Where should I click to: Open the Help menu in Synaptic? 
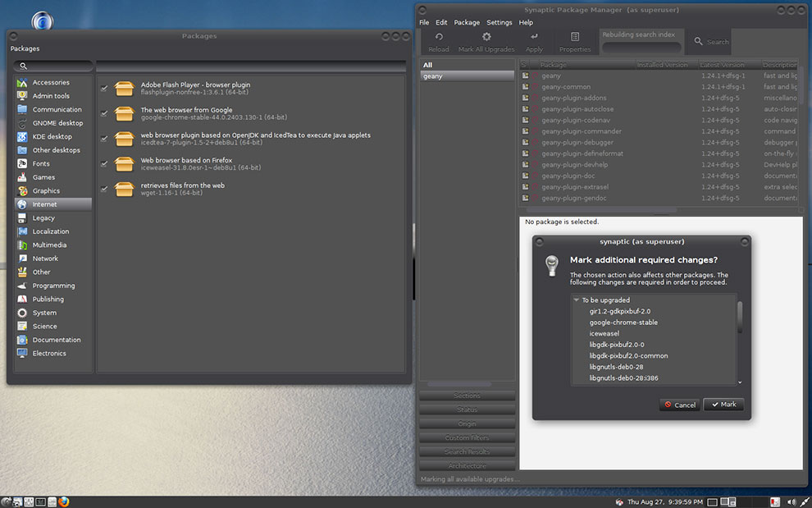point(526,22)
